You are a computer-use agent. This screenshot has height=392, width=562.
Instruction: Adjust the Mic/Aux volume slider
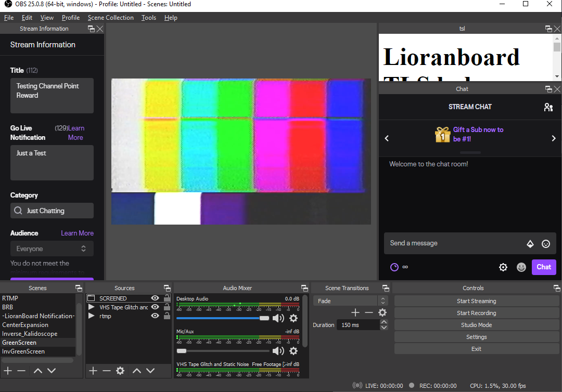[x=223, y=351]
